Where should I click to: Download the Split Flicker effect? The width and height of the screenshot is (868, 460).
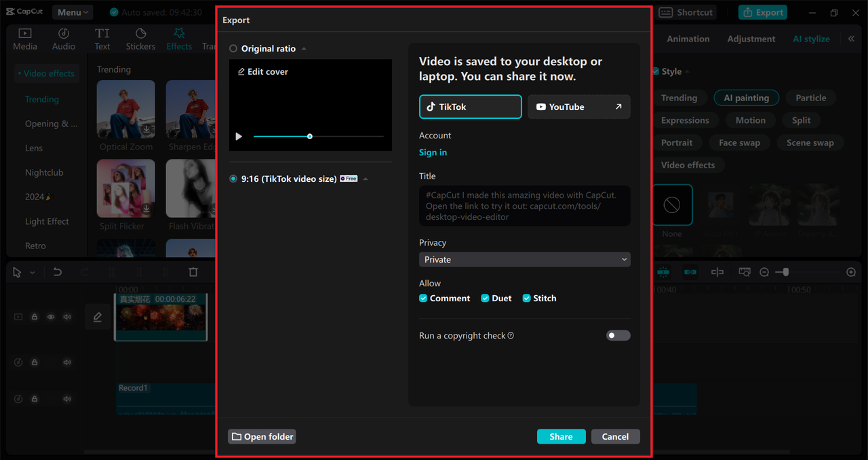pyautogui.click(x=146, y=209)
